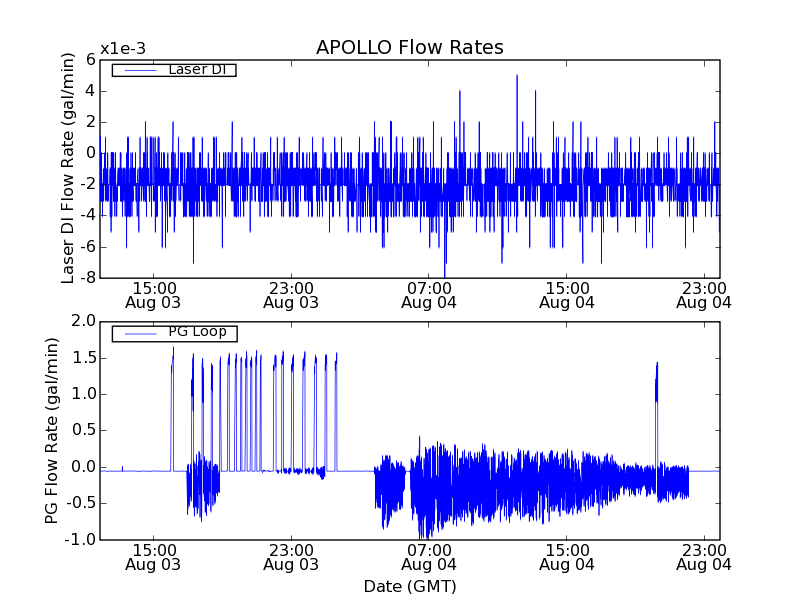Click the bottom chart y-axis value -1.0

tap(81, 539)
